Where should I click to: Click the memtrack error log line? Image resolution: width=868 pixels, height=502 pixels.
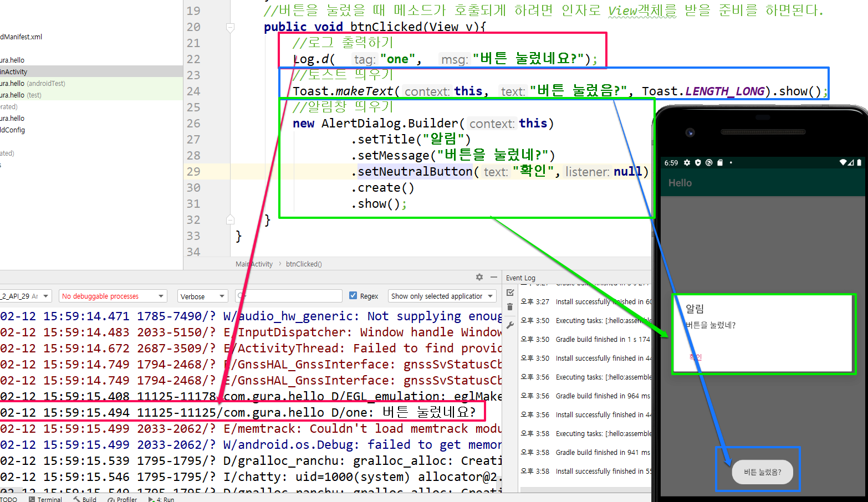point(251,428)
